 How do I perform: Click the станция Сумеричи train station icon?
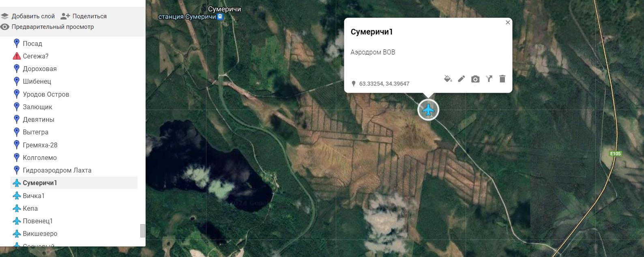tap(220, 17)
